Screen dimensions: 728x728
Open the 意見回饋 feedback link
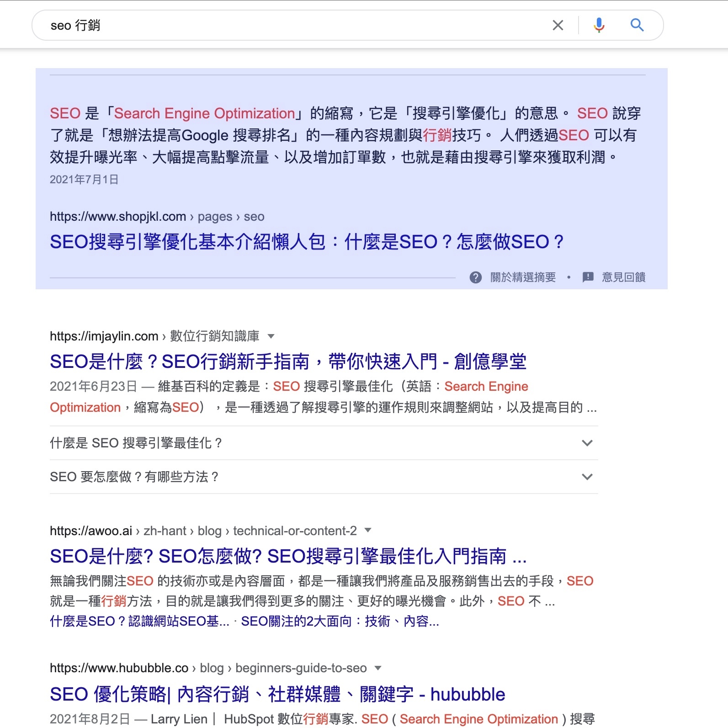624,277
